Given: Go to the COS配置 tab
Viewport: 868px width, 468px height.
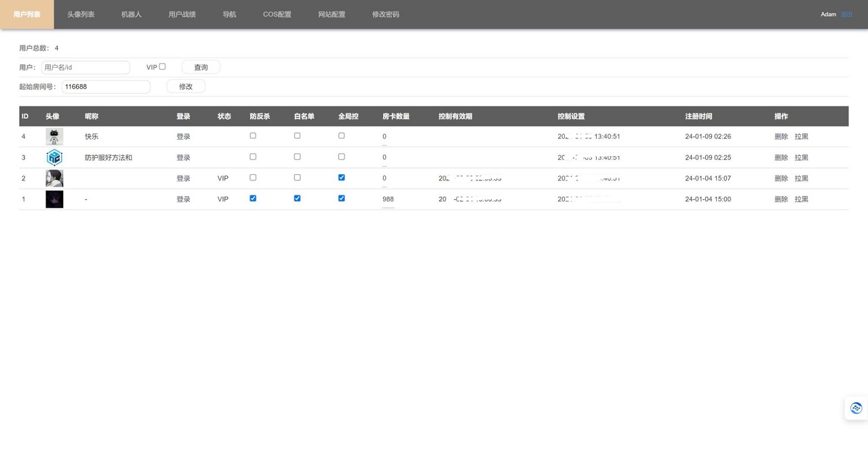Looking at the screenshot, I should point(277,14).
